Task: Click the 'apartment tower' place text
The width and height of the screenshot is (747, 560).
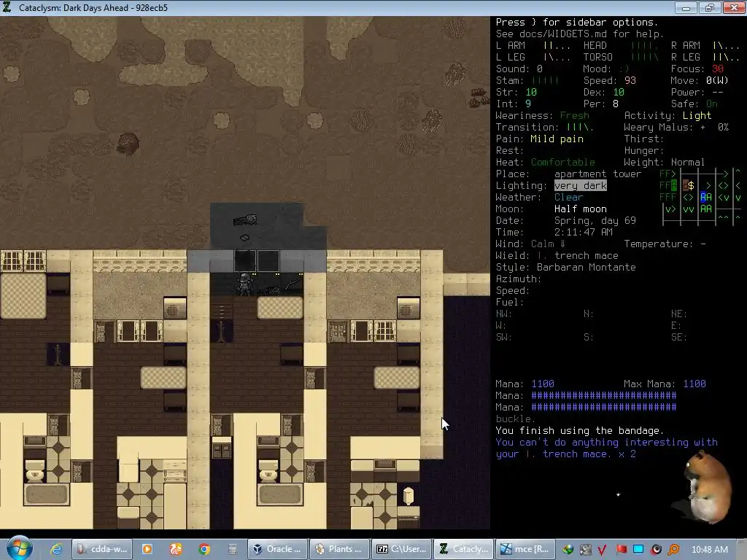Action: tap(598, 174)
